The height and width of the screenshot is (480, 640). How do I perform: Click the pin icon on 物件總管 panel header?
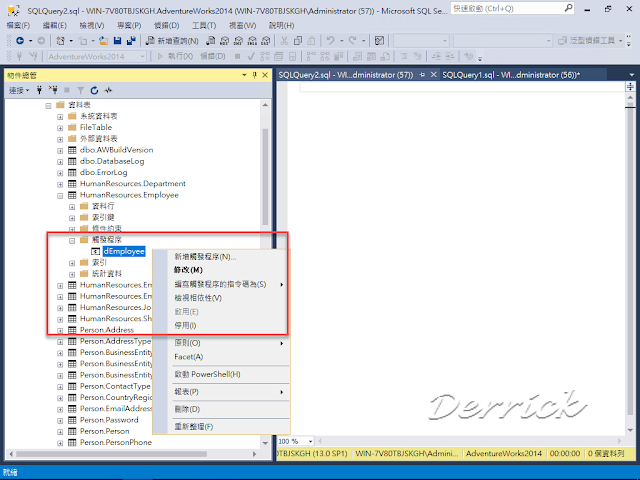254,75
